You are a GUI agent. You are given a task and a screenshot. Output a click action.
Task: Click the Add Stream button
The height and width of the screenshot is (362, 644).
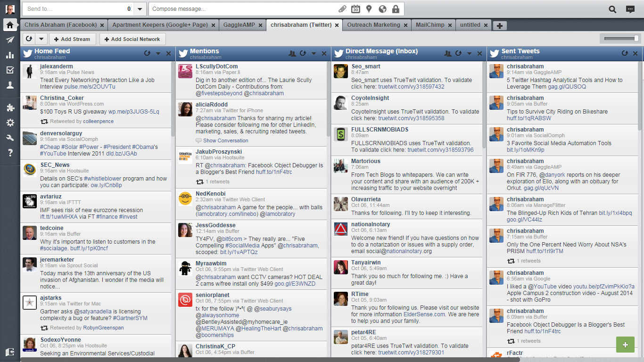pyautogui.click(x=72, y=39)
